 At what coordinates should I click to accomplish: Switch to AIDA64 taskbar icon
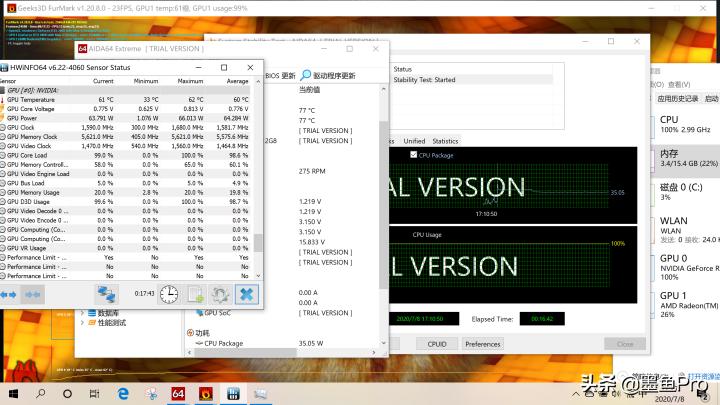tap(178, 394)
